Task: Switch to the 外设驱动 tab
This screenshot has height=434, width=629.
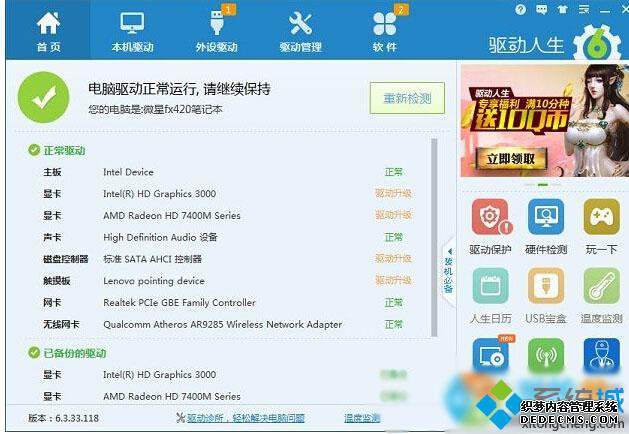Action: [x=217, y=31]
